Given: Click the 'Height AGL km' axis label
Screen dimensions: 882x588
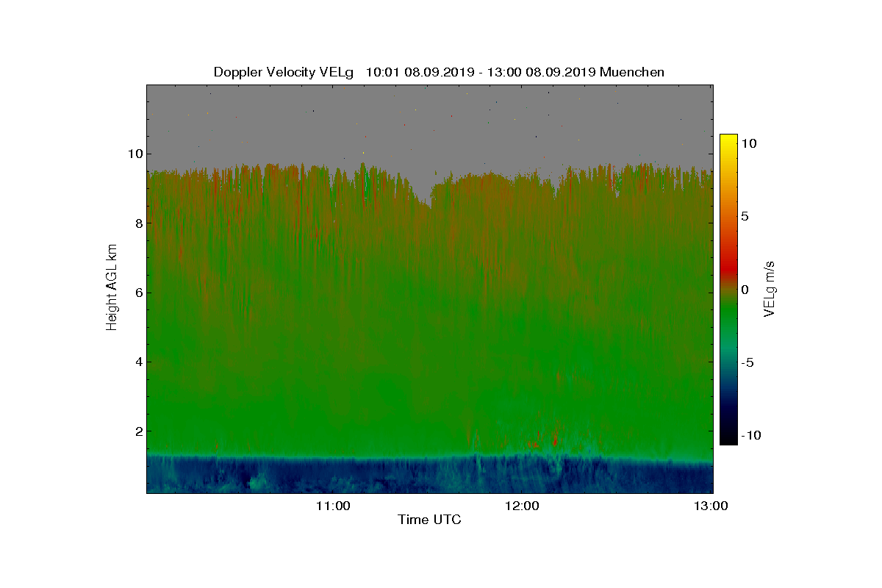Looking at the screenshot, I should click(x=112, y=288).
